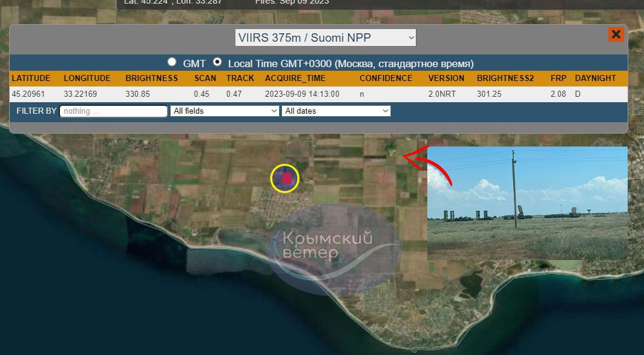Click the DAYNIGHT column header
644x355 pixels.
click(596, 79)
